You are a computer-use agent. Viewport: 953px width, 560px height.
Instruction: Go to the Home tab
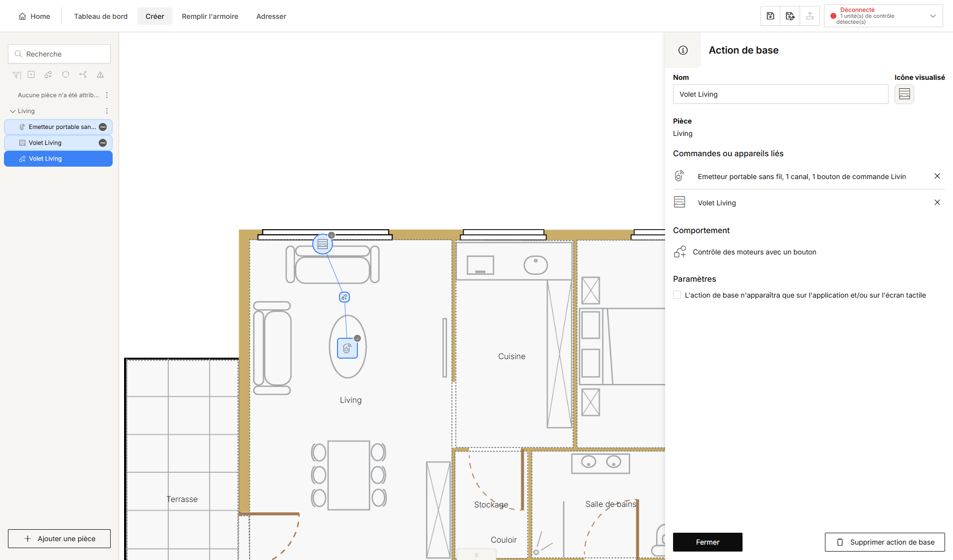tap(34, 16)
